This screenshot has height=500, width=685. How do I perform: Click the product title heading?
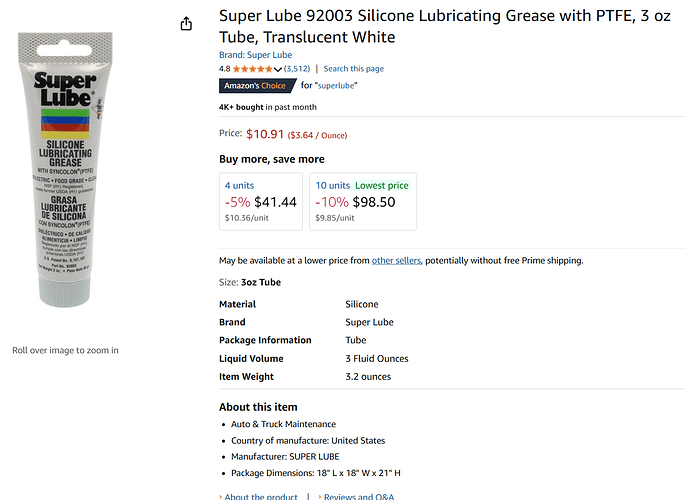tap(445, 26)
